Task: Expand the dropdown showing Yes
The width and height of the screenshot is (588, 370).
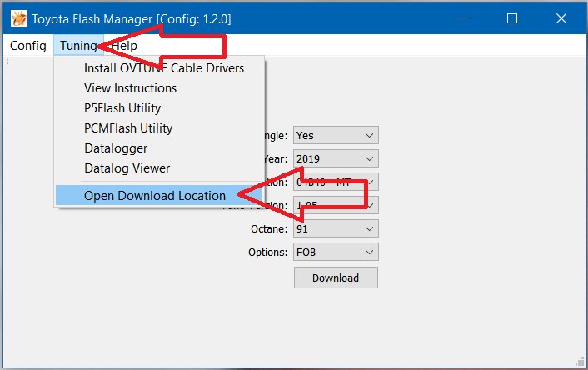Action: [336, 135]
